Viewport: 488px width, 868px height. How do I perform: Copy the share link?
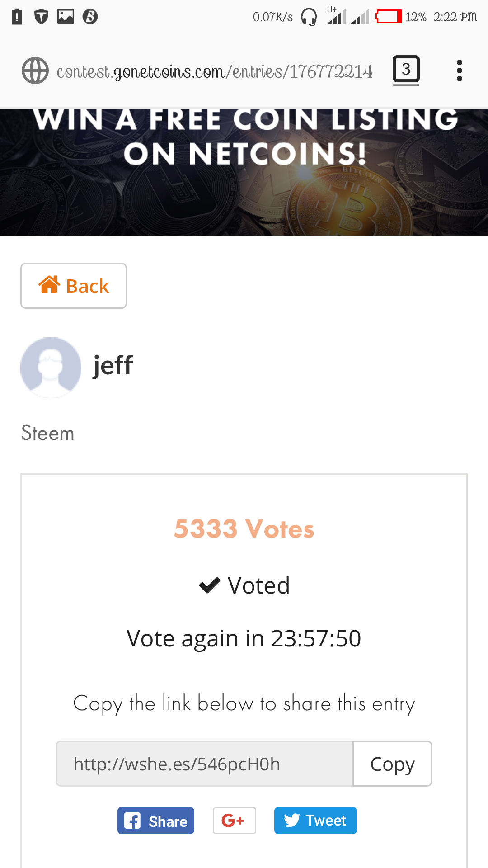(392, 764)
